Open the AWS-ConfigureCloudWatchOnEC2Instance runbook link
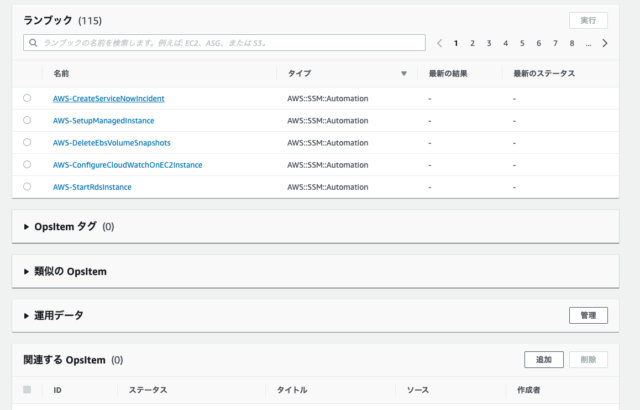 tap(127, 165)
